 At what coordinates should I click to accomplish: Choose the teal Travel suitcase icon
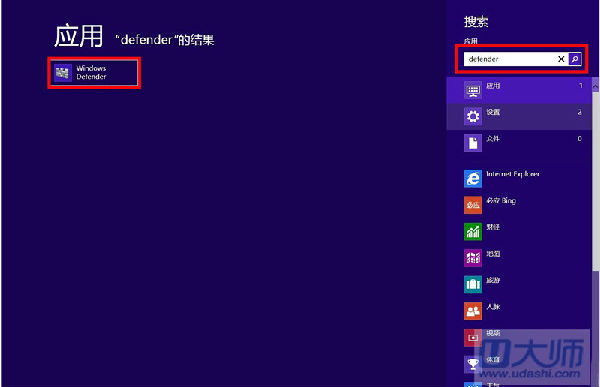[473, 284]
